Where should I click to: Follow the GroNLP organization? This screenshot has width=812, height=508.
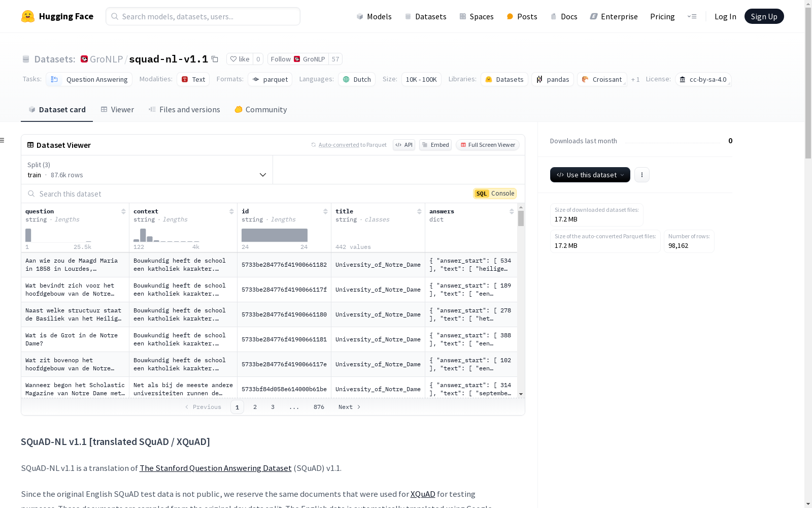tap(298, 59)
